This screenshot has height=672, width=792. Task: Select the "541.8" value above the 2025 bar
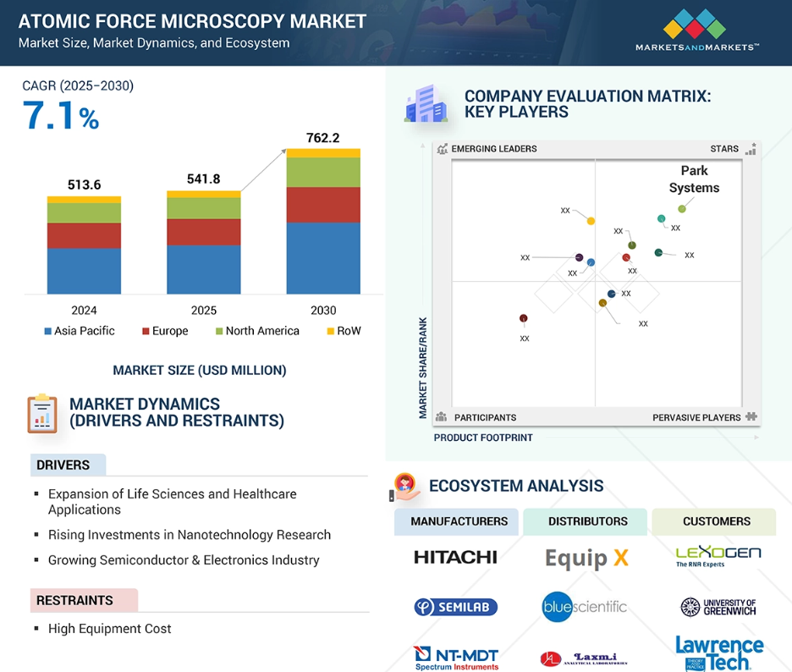tap(204, 179)
